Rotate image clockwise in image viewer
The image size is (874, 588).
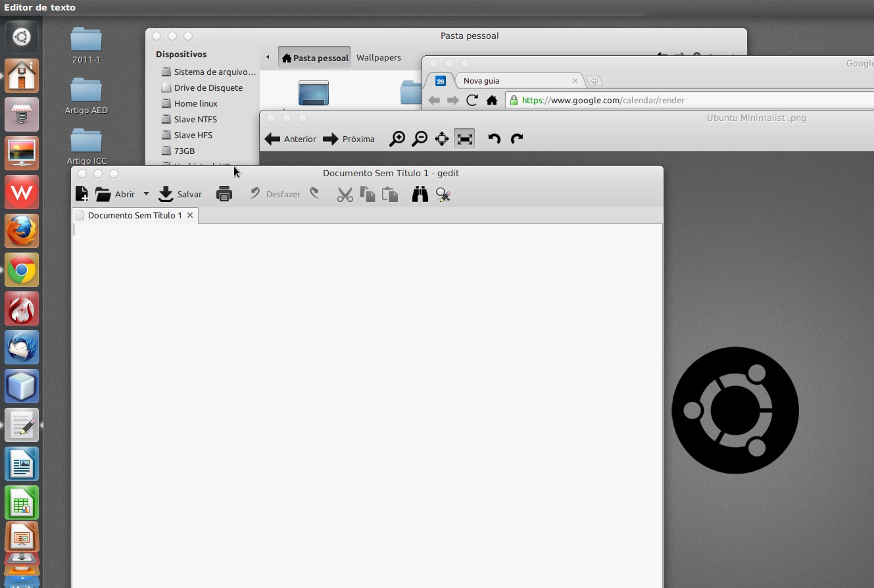pos(517,139)
